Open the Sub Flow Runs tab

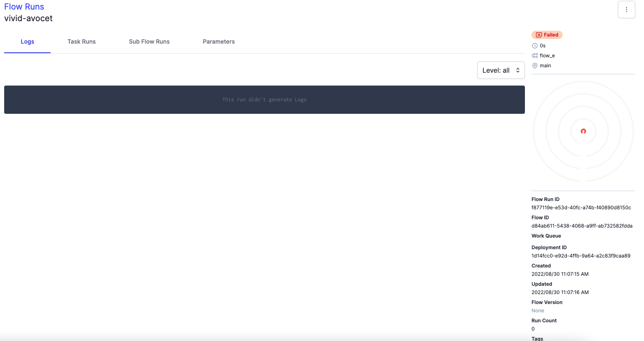pos(149,42)
